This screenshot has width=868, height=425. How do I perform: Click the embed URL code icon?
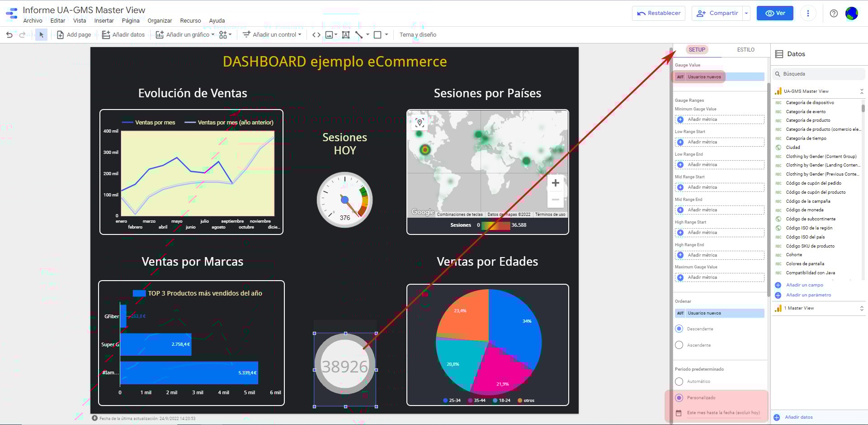(x=316, y=35)
